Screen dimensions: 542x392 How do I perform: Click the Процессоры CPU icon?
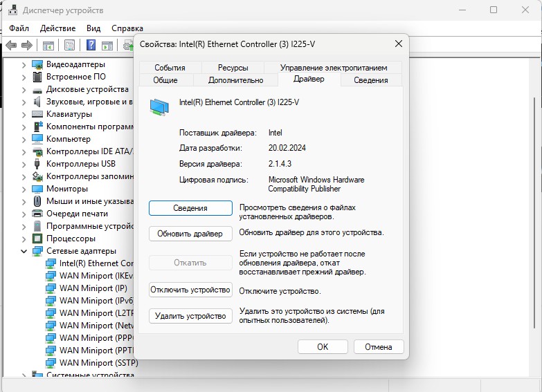(37, 239)
